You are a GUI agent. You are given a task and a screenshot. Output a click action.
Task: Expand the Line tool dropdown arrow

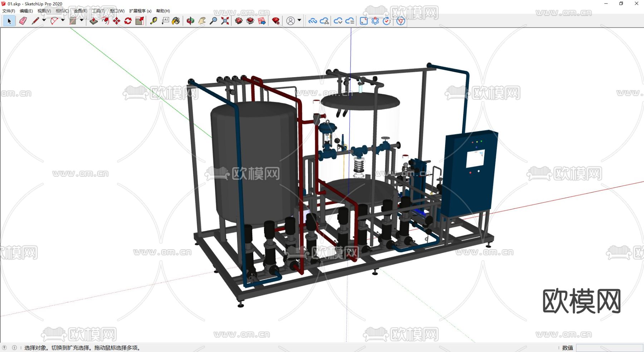44,20
